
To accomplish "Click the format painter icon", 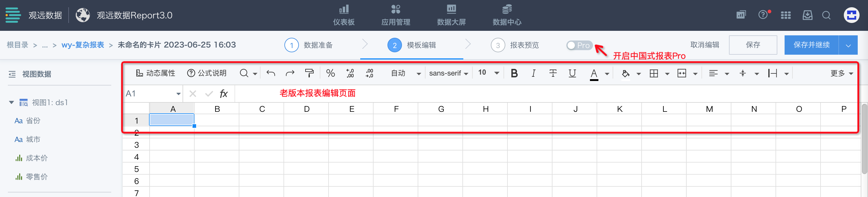I will click(x=309, y=73).
